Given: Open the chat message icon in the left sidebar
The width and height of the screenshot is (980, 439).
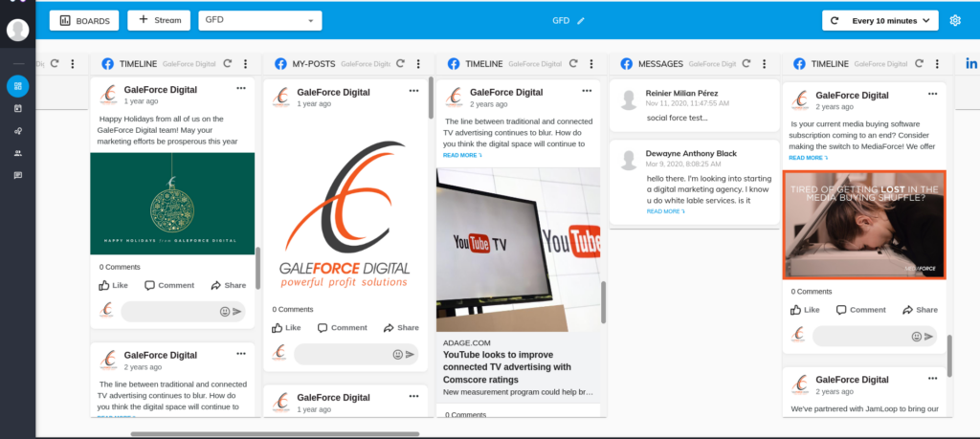Looking at the screenshot, I should 17,175.
